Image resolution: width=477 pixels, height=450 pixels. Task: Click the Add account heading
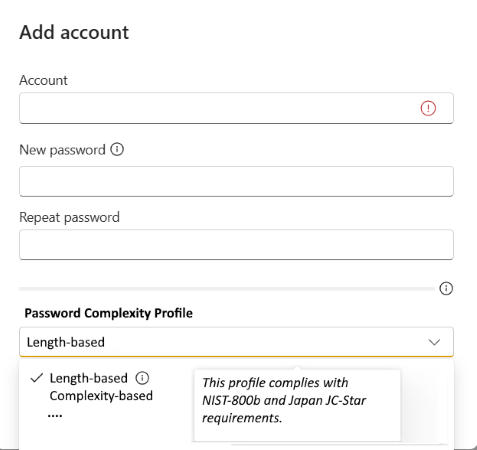(74, 32)
